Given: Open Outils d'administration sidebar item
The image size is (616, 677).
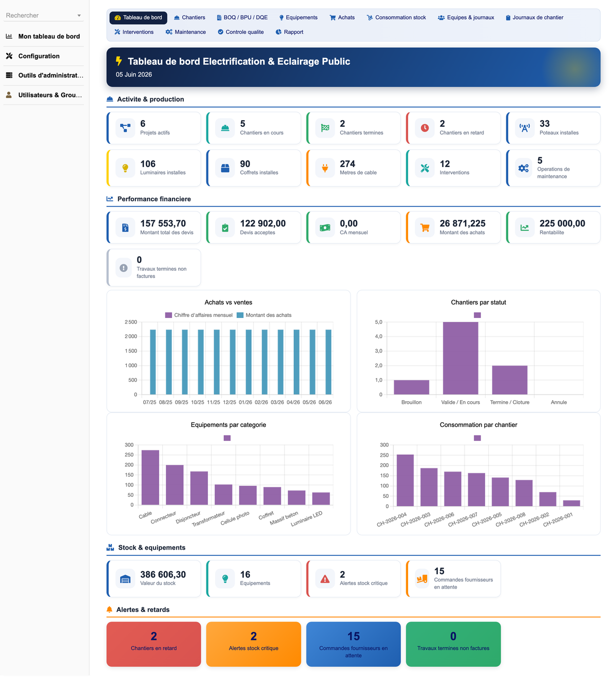Looking at the screenshot, I should click(x=44, y=76).
